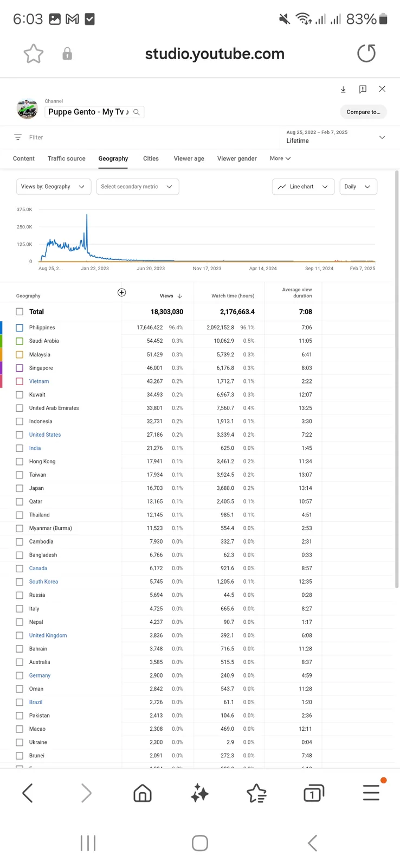Tap the studio.youtube.com address field
This screenshot has width=400, height=868.
tap(215, 54)
